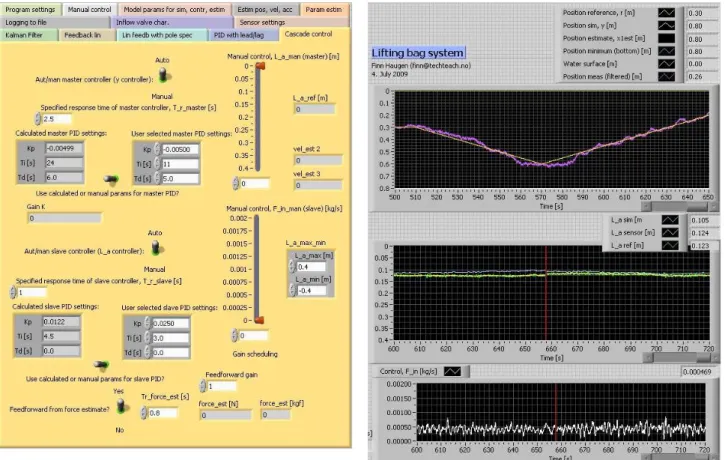Click user master Ti stepper arrows

coord(157,164)
